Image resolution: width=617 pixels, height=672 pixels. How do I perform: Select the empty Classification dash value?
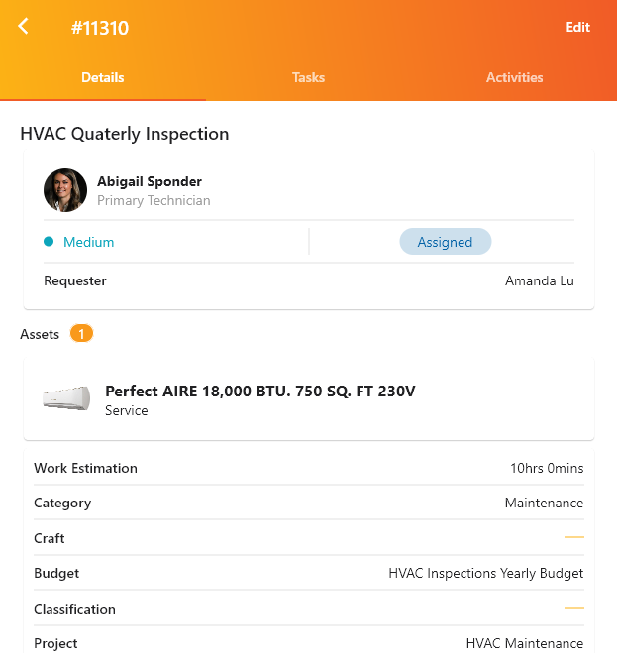[573, 608]
